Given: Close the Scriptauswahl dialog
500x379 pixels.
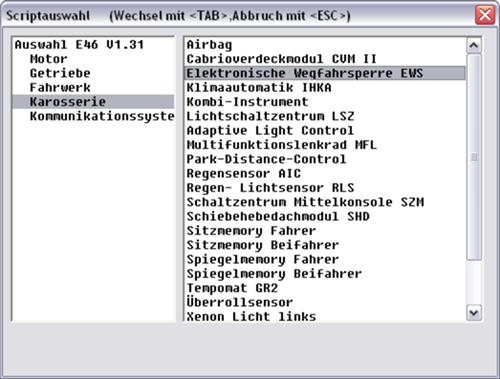Looking at the screenshot, I should coord(485,15).
